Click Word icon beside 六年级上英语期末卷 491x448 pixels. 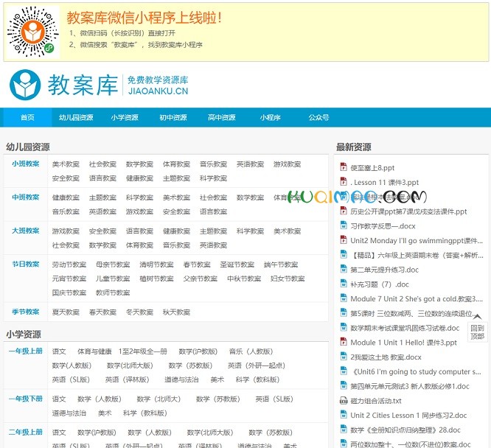click(x=344, y=254)
